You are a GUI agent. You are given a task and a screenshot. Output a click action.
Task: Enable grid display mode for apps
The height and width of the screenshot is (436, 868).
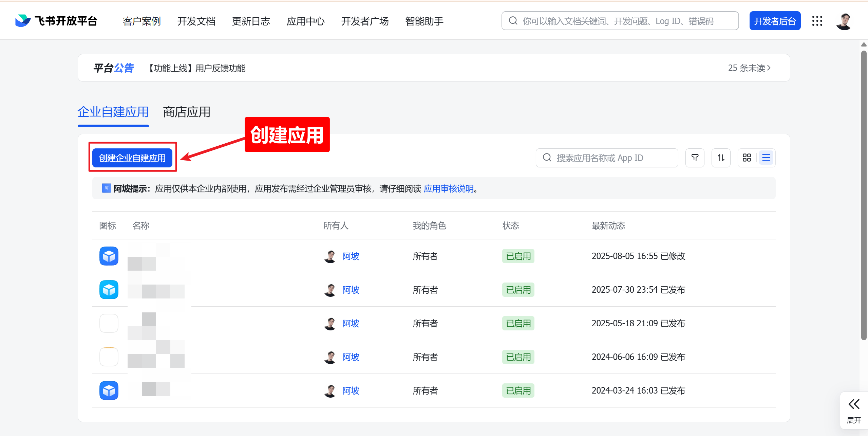747,158
